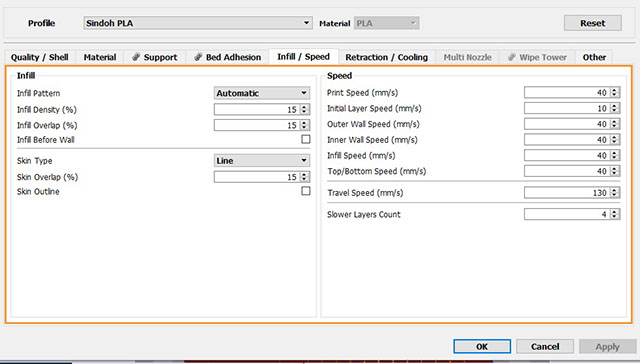Click the Multi Nozzle tab
Screen dimensions: 640x364
pyautogui.click(x=468, y=57)
